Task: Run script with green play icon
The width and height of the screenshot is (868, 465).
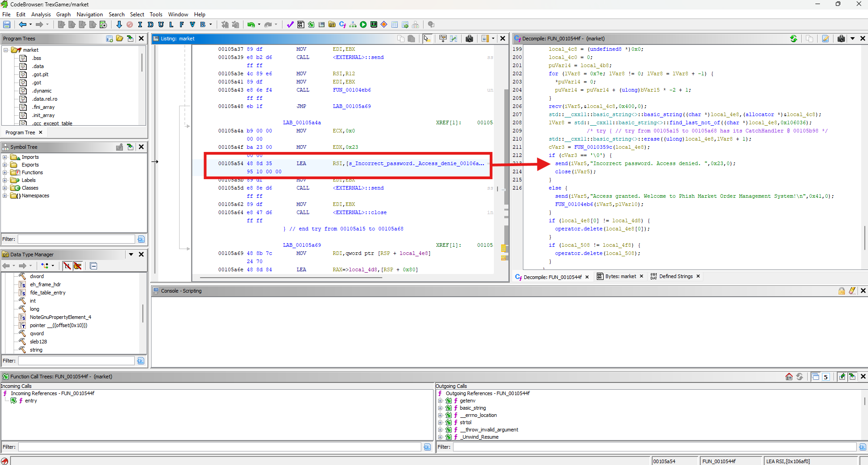Action: tap(363, 24)
